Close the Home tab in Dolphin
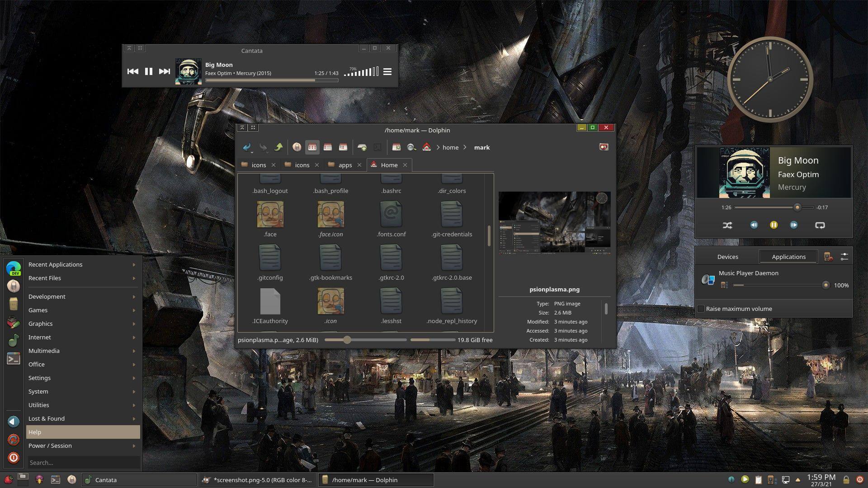 [405, 165]
